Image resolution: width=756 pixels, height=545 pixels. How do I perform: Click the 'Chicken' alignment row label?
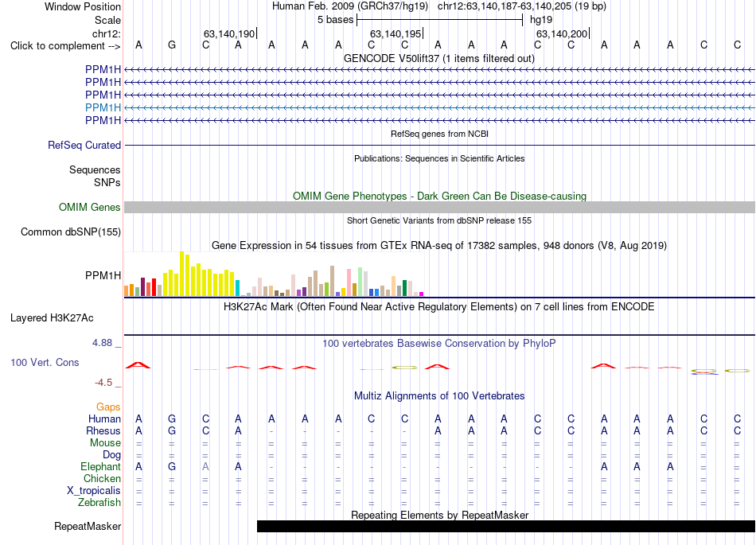[102, 478]
